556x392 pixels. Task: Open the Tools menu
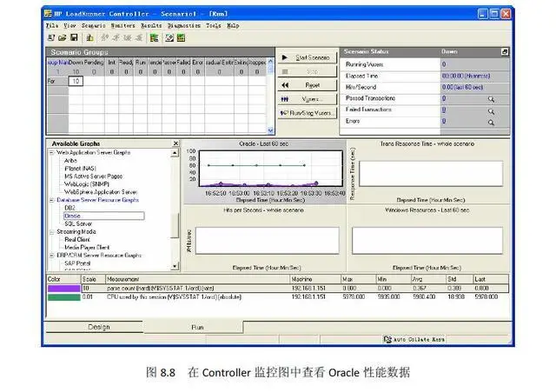tap(214, 25)
